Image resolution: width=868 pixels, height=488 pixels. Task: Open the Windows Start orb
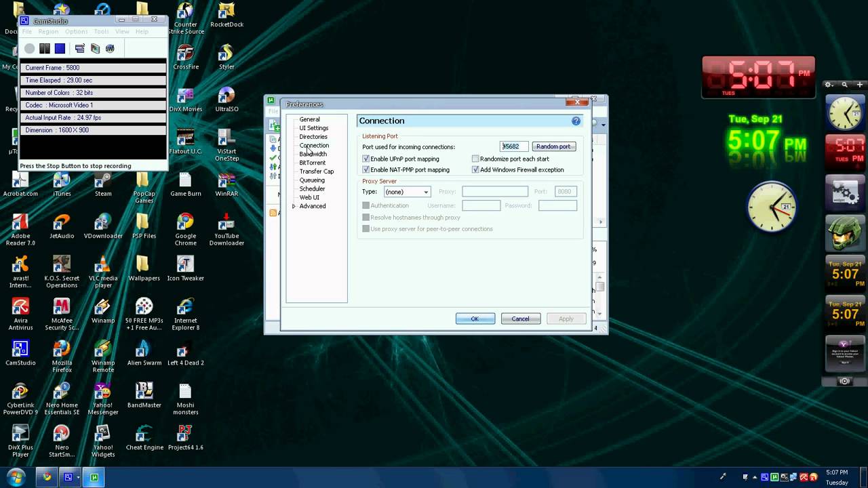[15, 477]
